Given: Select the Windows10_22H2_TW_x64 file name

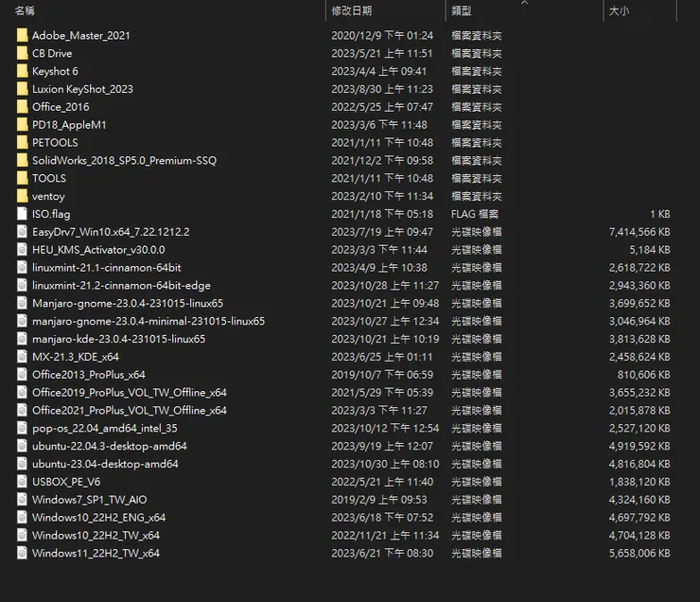Looking at the screenshot, I should [x=96, y=535].
